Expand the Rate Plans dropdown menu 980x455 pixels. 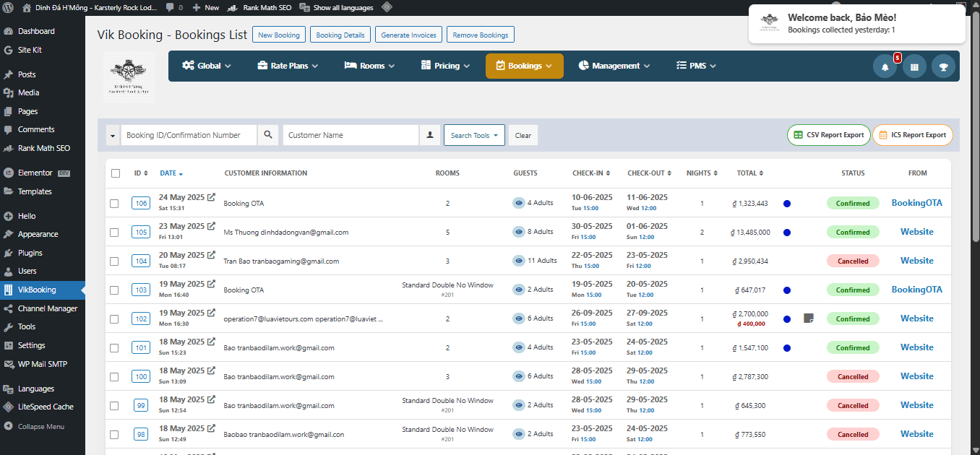(x=288, y=66)
